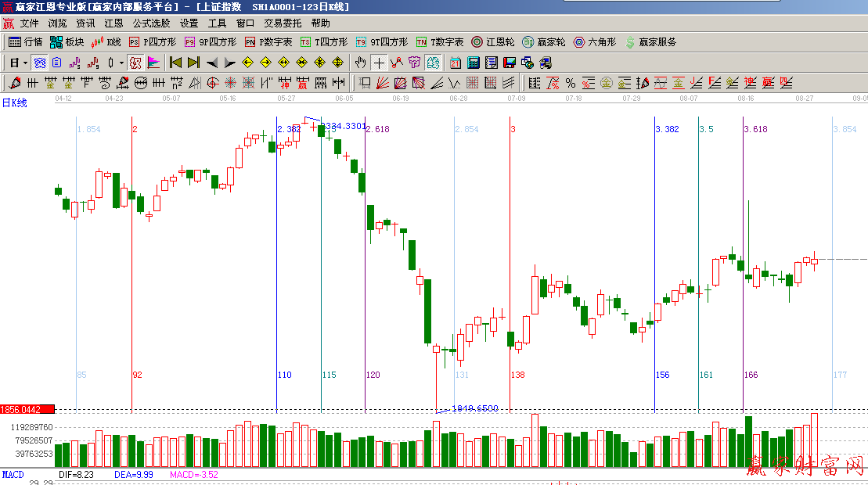Click the 行情 quotes button

pyautogui.click(x=26, y=42)
